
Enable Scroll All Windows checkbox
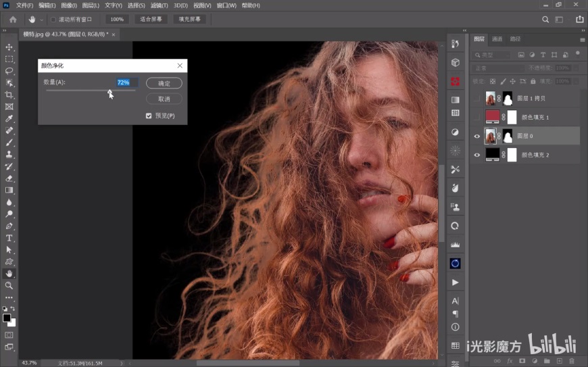point(53,20)
